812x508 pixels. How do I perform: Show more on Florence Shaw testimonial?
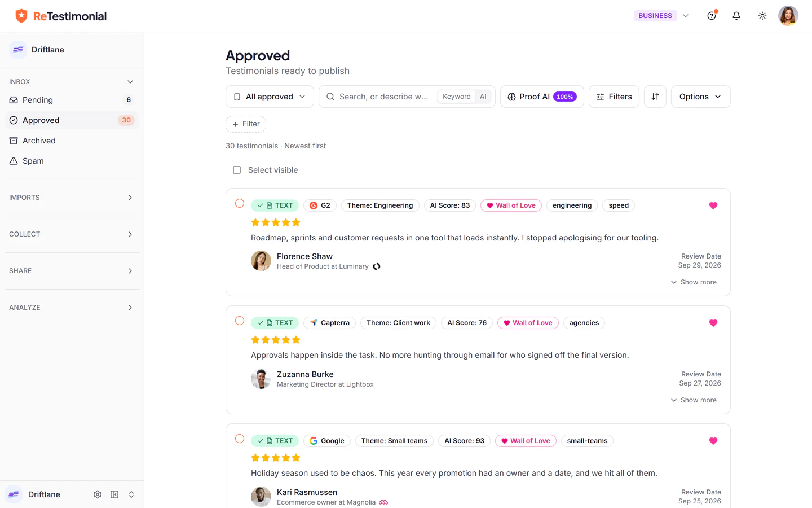[x=694, y=282]
